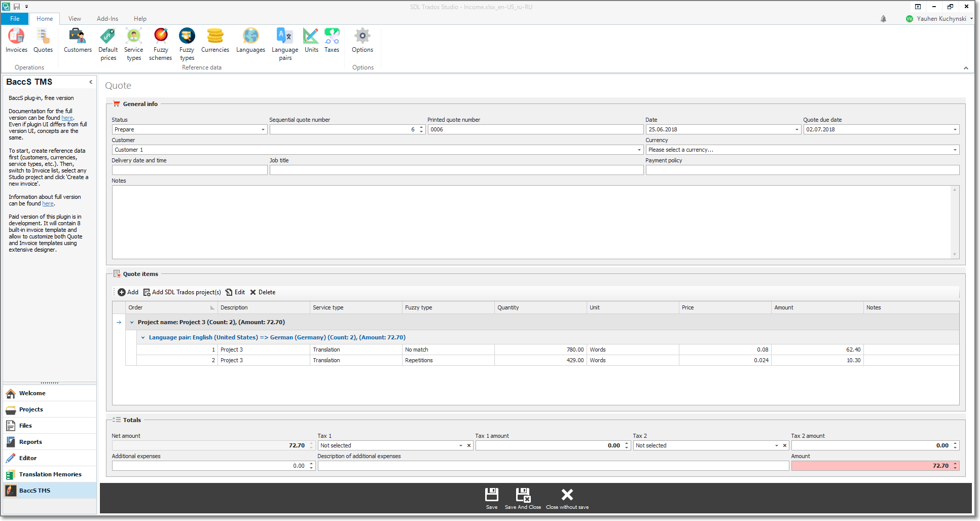
Task: Open the File menu
Action: click(15, 19)
